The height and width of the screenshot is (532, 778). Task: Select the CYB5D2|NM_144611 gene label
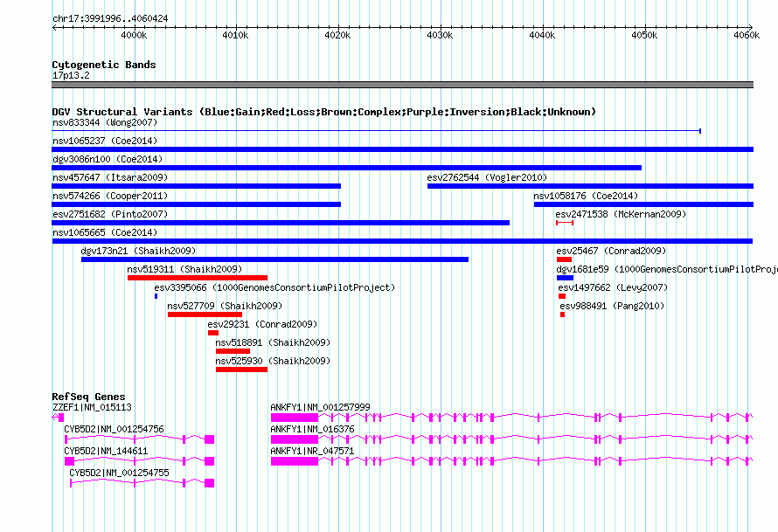pyautogui.click(x=106, y=451)
